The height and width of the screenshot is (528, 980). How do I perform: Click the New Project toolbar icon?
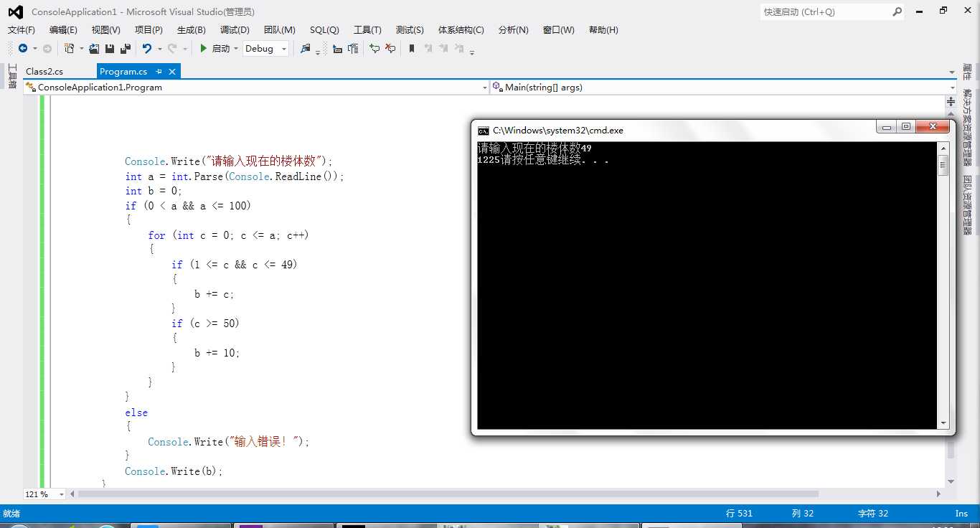(x=69, y=48)
